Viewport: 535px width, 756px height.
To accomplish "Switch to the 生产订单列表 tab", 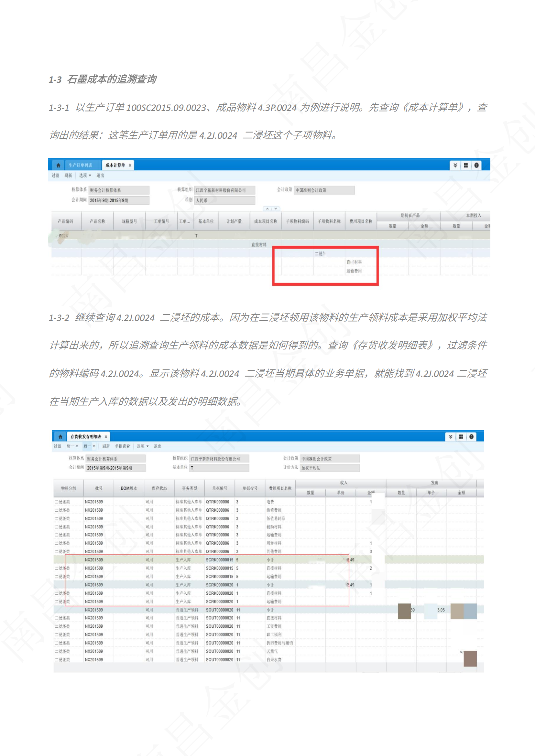I will pyautogui.click(x=81, y=165).
